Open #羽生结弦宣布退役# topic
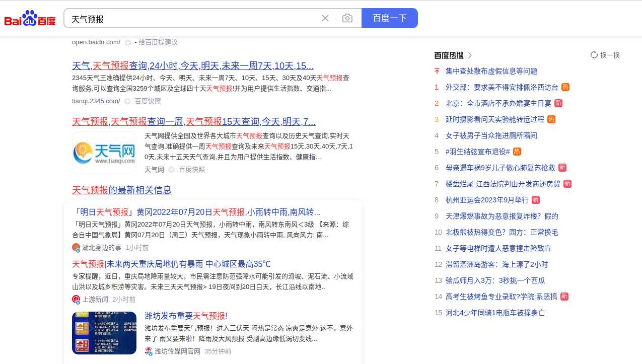 click(x=478, y=152)
